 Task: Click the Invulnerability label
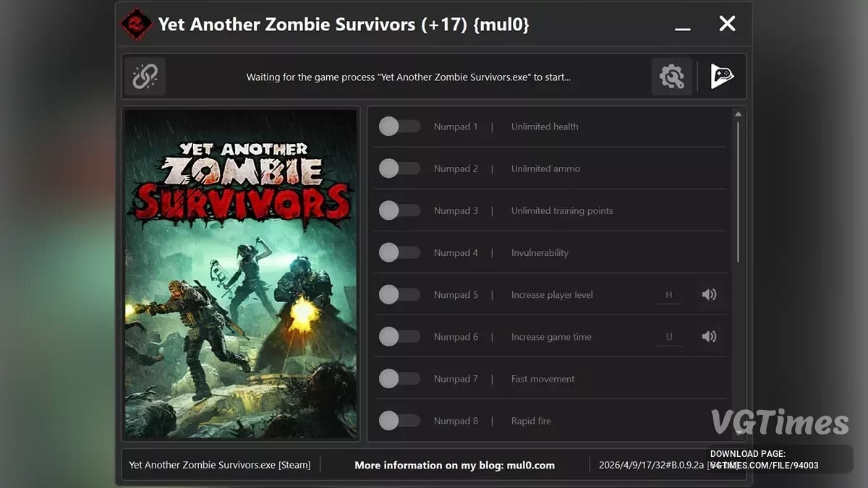pyautogui.click(x=540, y=252)
